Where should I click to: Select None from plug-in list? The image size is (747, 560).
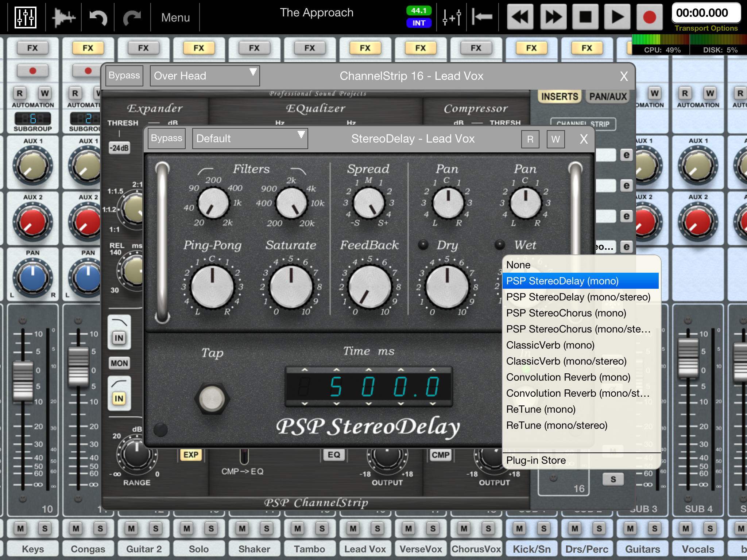(x=581, y=265)
